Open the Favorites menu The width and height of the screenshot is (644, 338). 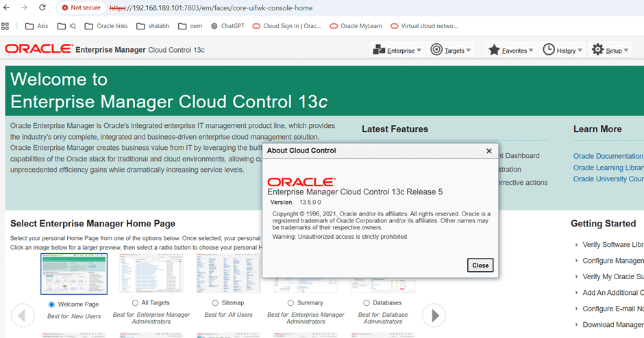pyautogui.click(x=510, y=50)
